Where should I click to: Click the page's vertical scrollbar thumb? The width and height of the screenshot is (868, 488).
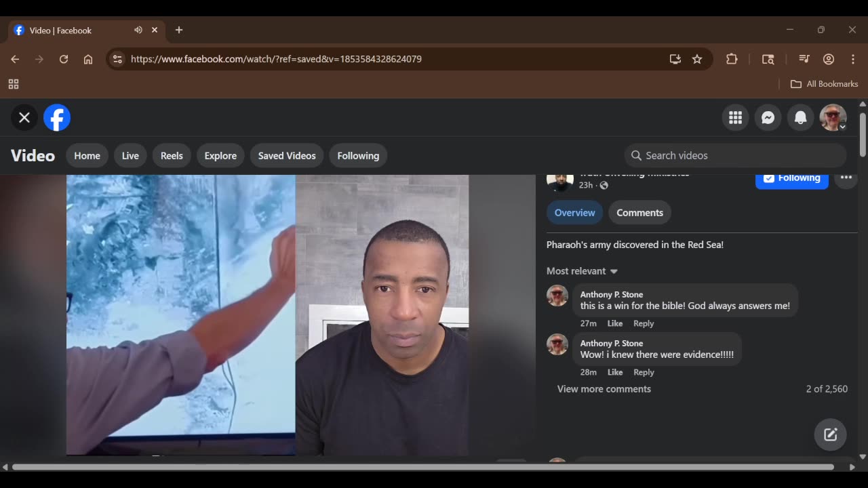pyautogui.click(x=863, y=135)
